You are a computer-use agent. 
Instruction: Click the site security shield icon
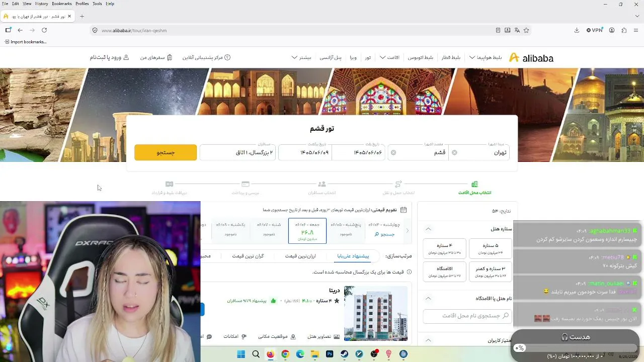coord(95,30)
